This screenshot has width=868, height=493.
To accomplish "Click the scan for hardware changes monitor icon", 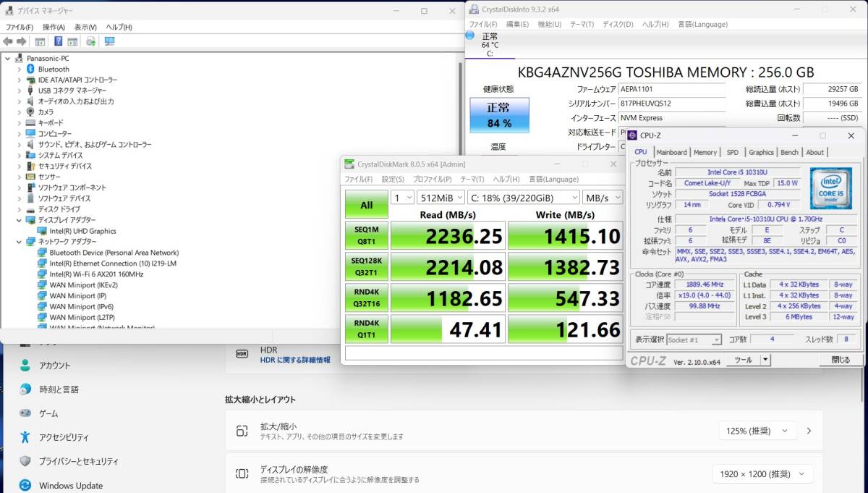I will (109, 41).
